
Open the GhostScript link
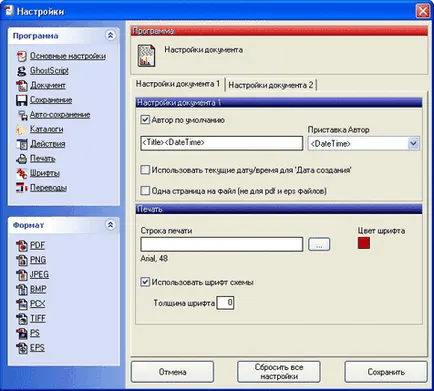49,71
